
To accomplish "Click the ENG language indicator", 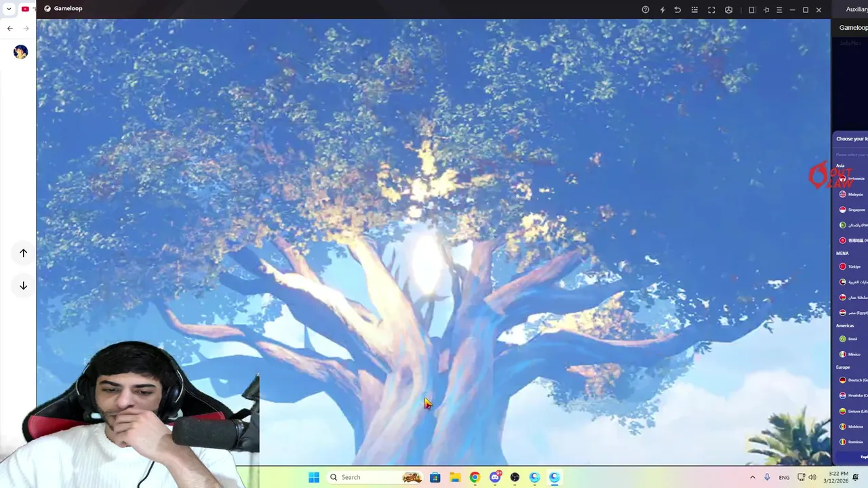I will point(784,477).
